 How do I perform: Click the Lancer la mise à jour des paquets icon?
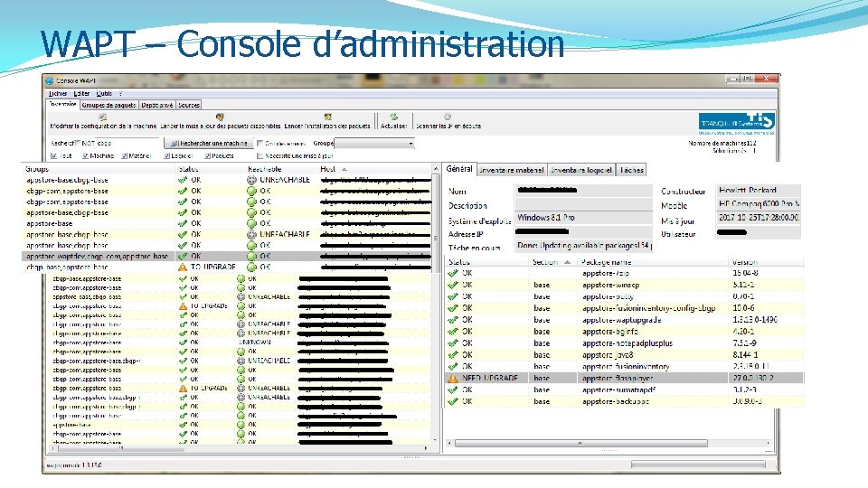pyautogui.click(x=220, y=117)
